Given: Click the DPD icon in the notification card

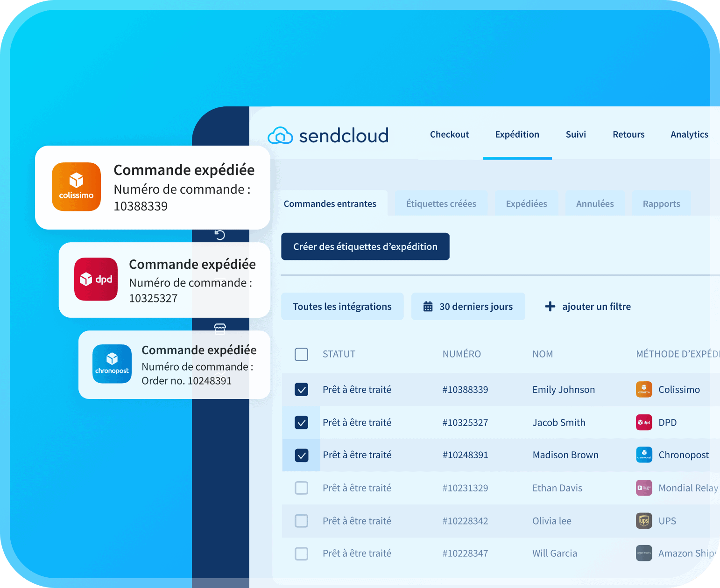Looking at the screenshot, I should [96, 279].
